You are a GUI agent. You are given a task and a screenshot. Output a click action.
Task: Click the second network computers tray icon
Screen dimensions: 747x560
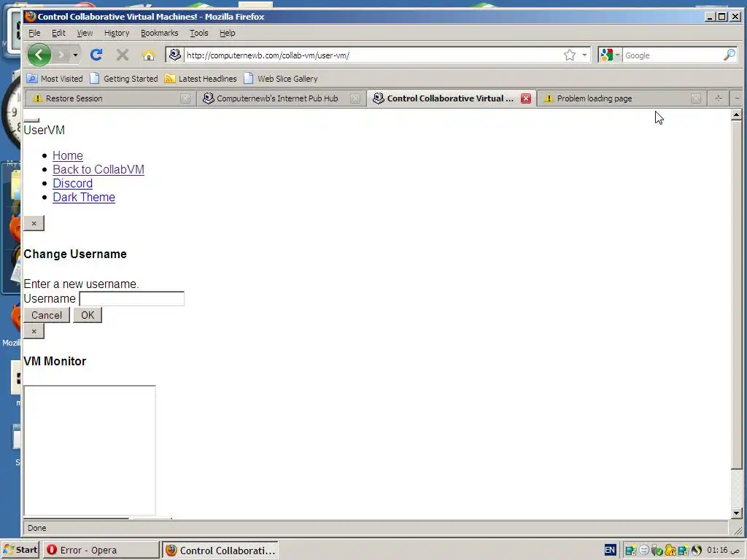click(x=684, y=551)
